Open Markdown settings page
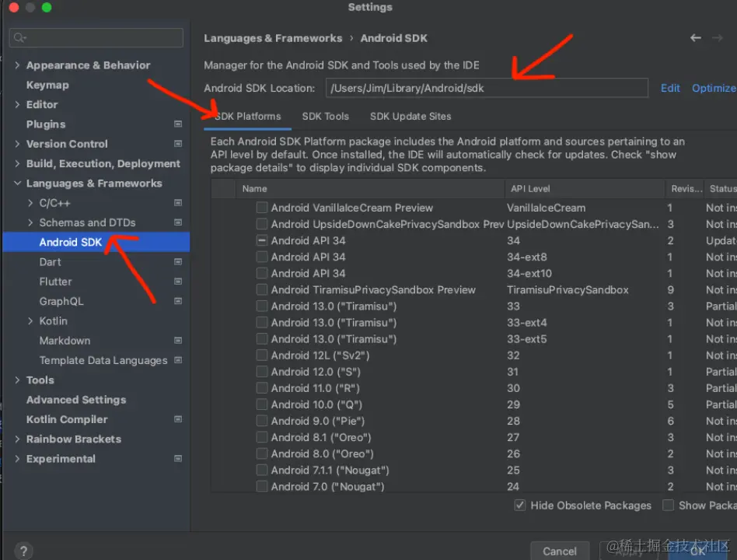Screen dimensions: 737x560 (x=65, y=341)
